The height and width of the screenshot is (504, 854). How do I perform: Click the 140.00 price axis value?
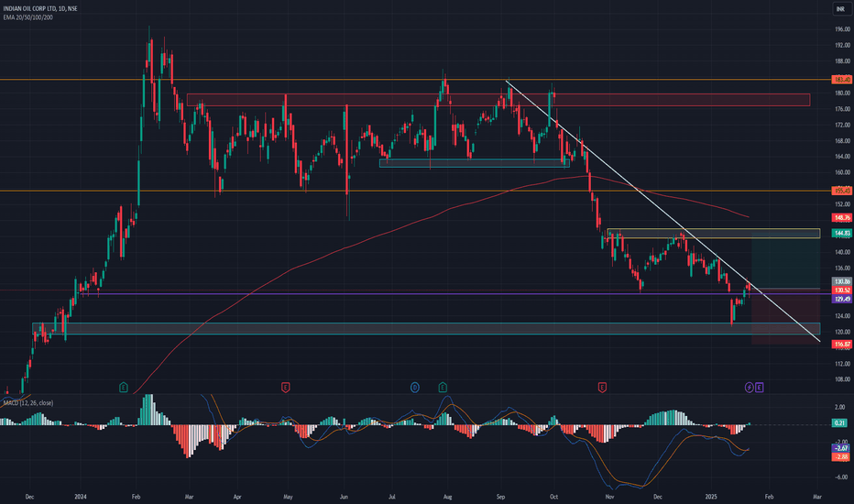point(842,252)
